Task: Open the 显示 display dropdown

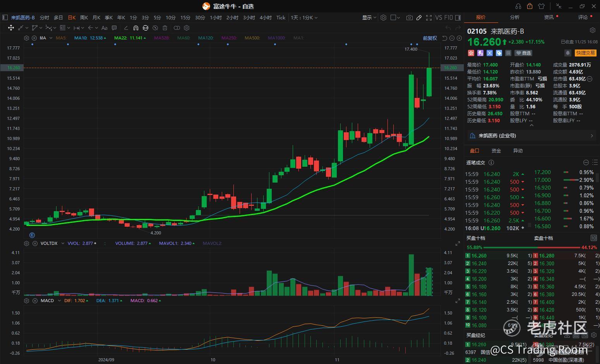Action: tap(369, 17)
